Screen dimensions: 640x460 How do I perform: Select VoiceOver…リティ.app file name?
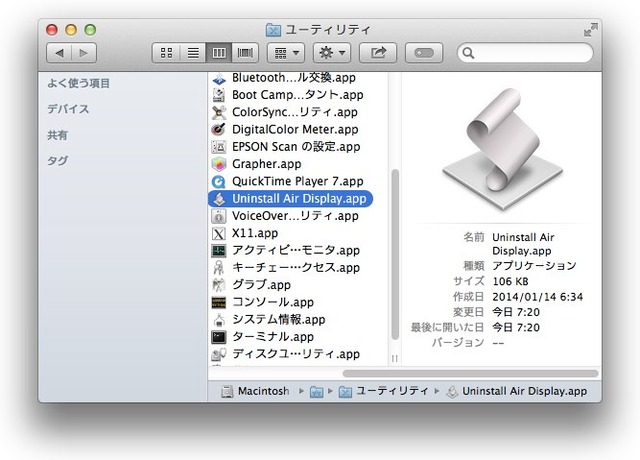295,216
